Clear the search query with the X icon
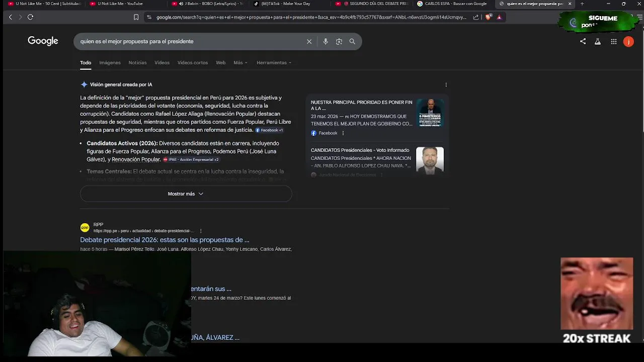Viewport: 644px width, 362px height. (x=309, y=42)
